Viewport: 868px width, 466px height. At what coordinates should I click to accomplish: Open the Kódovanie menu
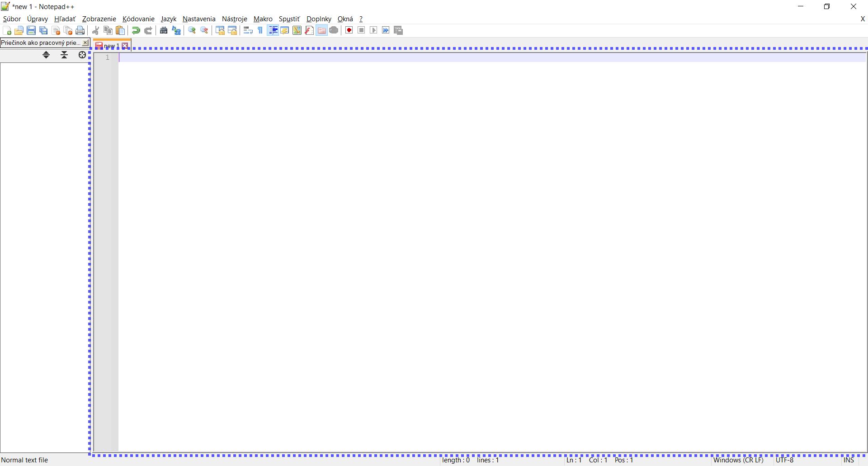pyautogui.click(x=138, y=19)
